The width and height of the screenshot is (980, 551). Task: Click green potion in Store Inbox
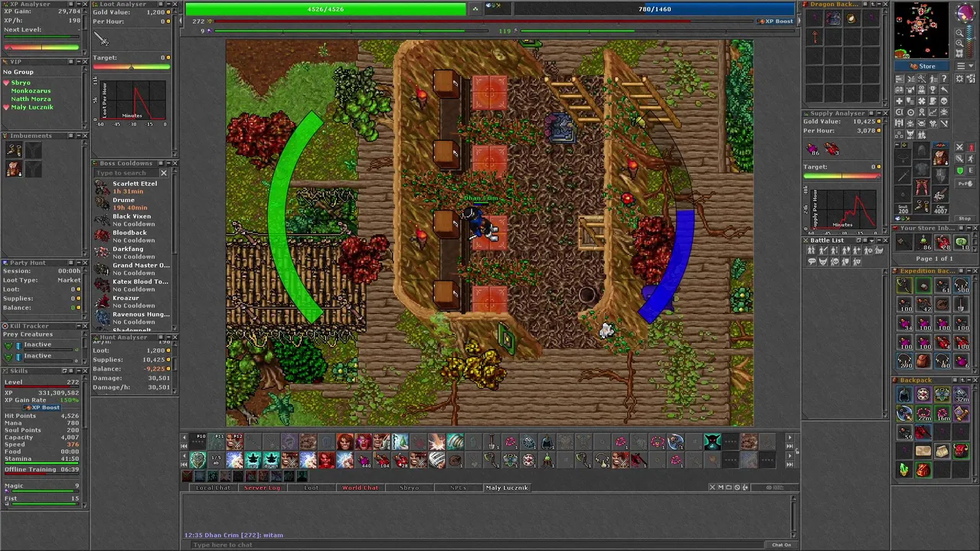924,243
